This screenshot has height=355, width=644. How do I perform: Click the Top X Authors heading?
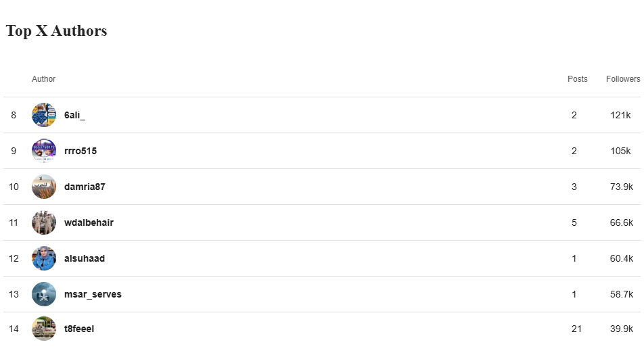click(x=56, y=31)
